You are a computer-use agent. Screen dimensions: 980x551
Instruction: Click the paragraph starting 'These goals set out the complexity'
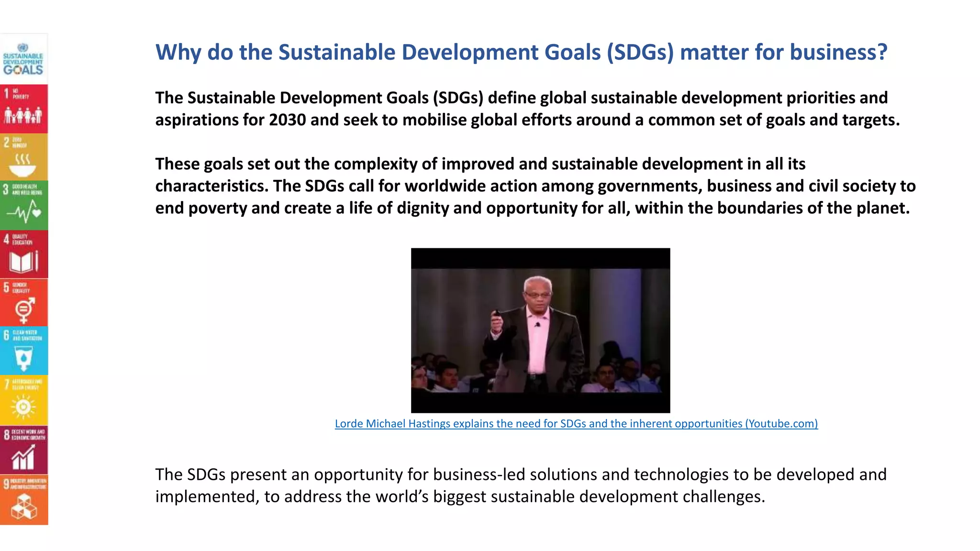coord(535,186)
